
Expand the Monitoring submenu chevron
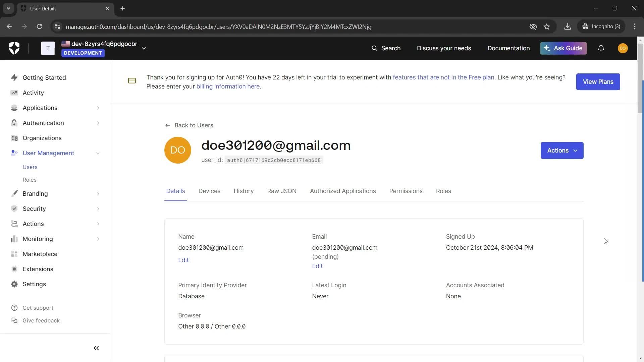(98, 239)
